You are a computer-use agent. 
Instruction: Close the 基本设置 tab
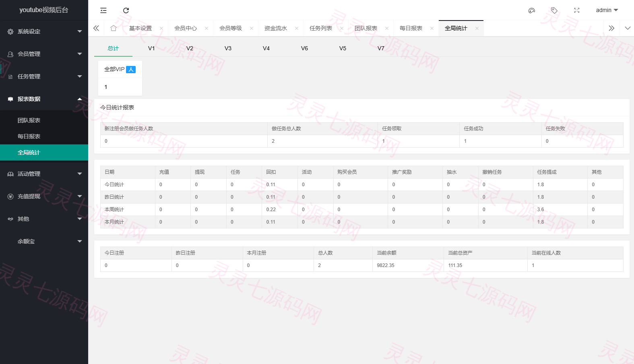click(161, 28)
